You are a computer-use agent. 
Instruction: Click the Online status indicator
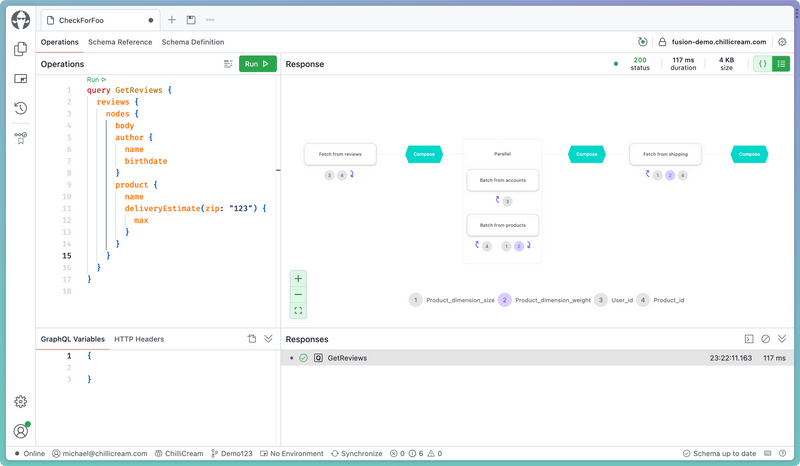30,453
